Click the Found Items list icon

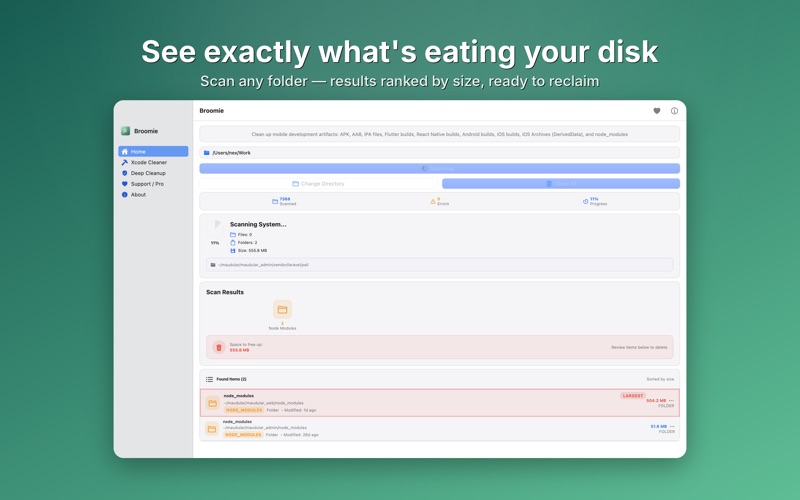click(209, 380)
